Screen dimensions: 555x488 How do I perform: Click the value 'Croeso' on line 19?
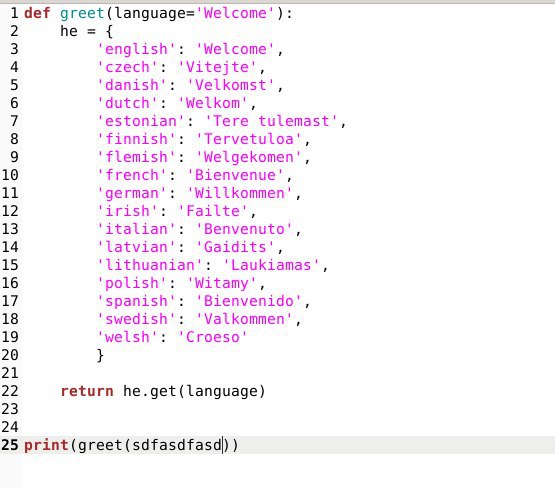tap(212, 337)
